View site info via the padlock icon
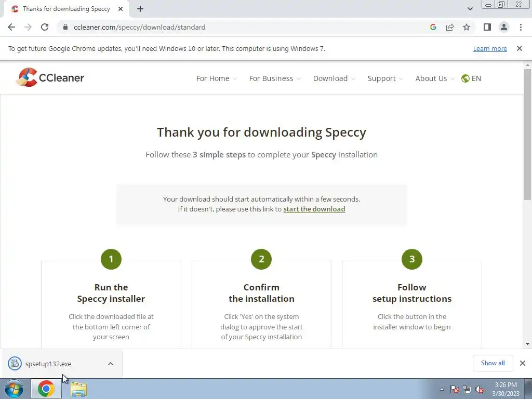Screen dimensions: 532x399 pyautogui.click(x=65, y=27)
